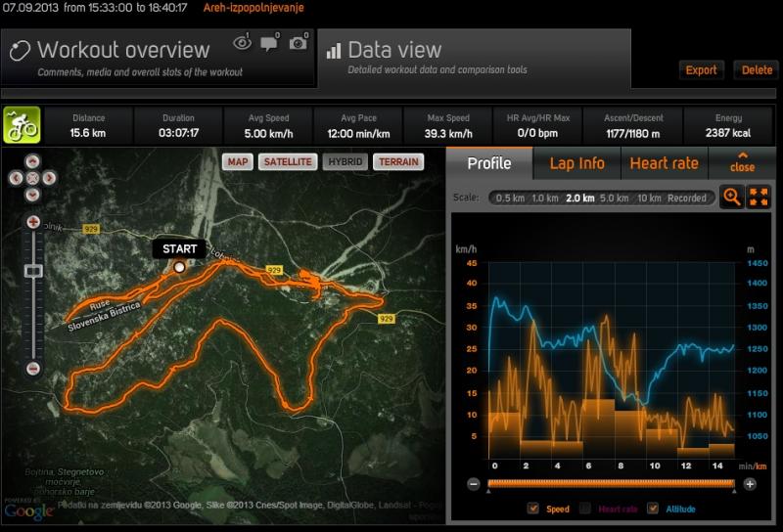Uncheck the Speed graph checkbox
Screen dimensions: 783x532
(533, 509)
